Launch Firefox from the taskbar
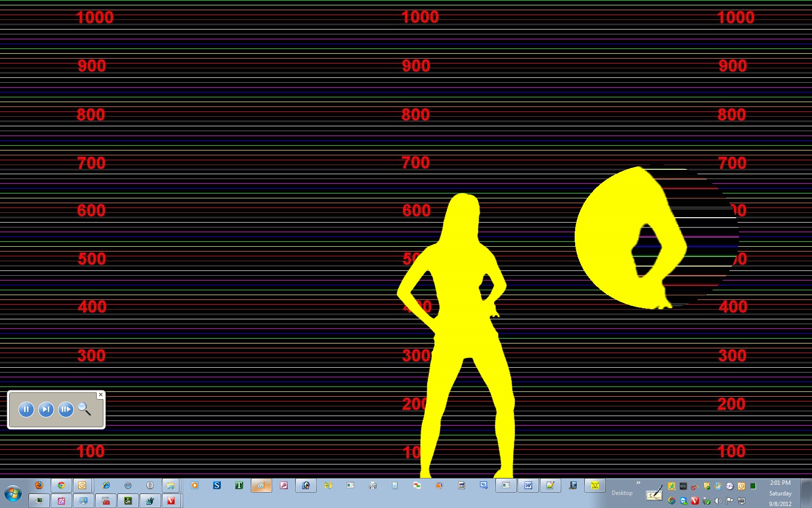The height and width of the screenshot is (508, 812). [x=39, y=485]
